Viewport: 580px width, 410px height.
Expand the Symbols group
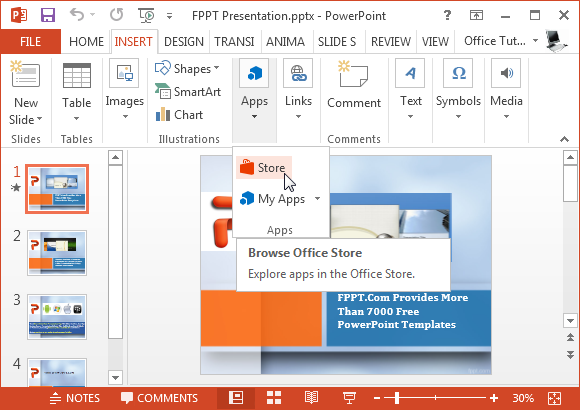point(458,90)
